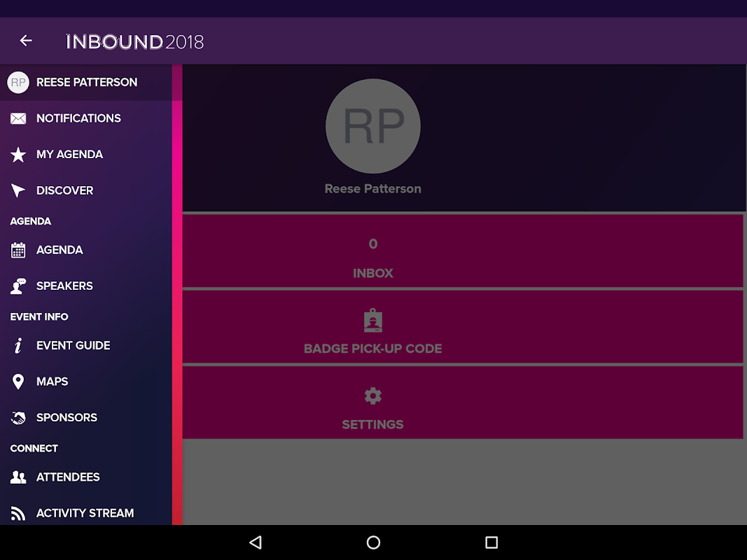This screenshot has height=560, width=747.
Task: Click the Event Guide info icon
Action: 18,346
